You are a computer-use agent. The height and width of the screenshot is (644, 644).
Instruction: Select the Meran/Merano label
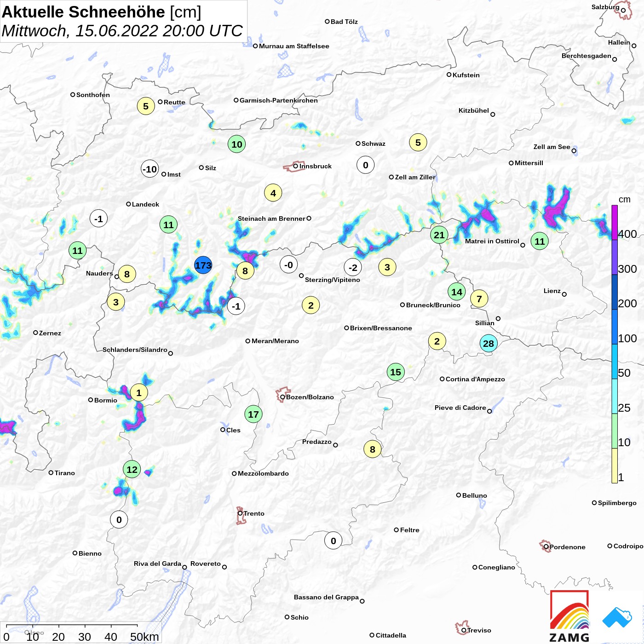coord(275,341)
